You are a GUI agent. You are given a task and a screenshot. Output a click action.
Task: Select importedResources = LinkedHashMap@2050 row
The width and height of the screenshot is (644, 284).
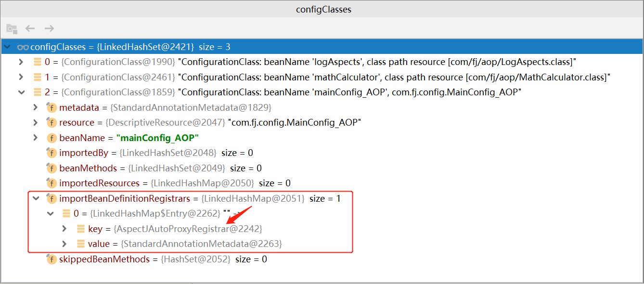pyautogui.click(x=175, y=183)
